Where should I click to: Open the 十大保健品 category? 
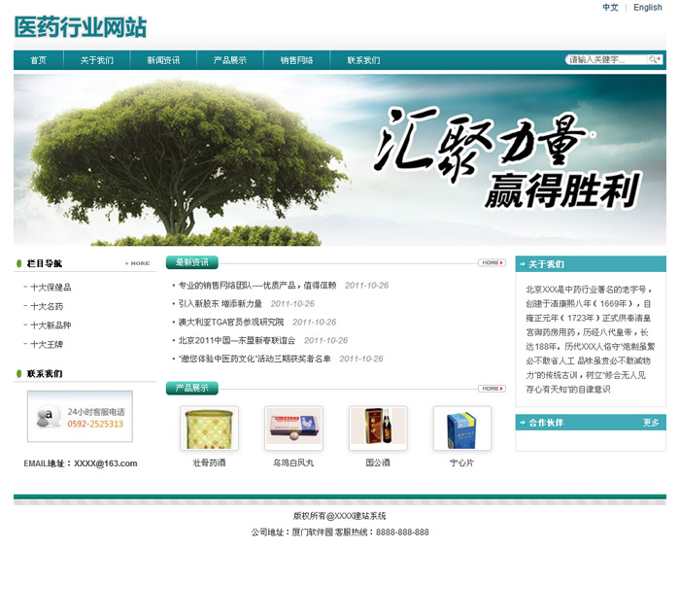coord(51,288)
